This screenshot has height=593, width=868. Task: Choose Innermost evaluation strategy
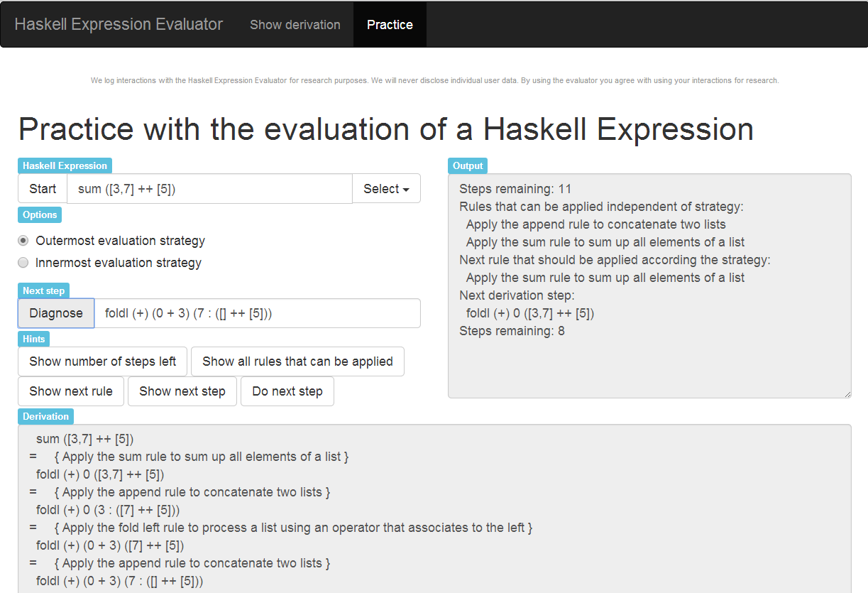coord(23,263)
